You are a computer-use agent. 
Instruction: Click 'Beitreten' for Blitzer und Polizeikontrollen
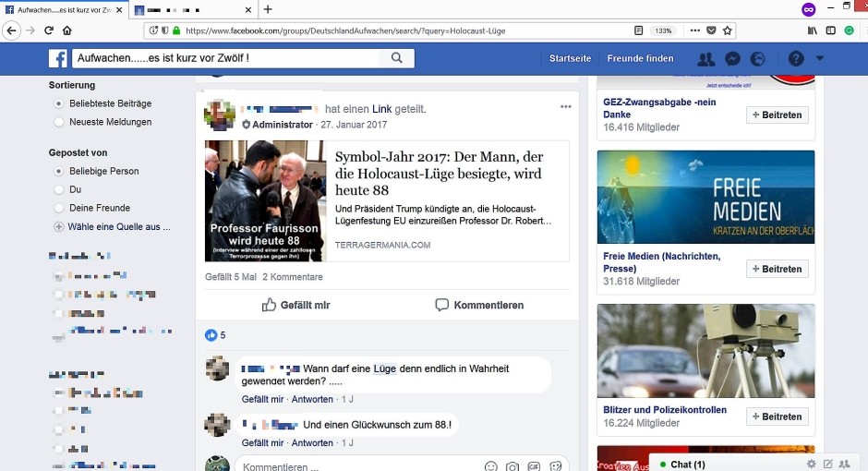click(x=777, y=417)
